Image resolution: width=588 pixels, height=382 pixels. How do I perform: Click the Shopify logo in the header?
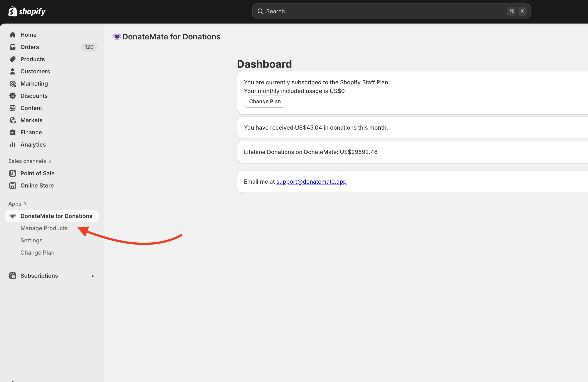(x=27, y=11)
